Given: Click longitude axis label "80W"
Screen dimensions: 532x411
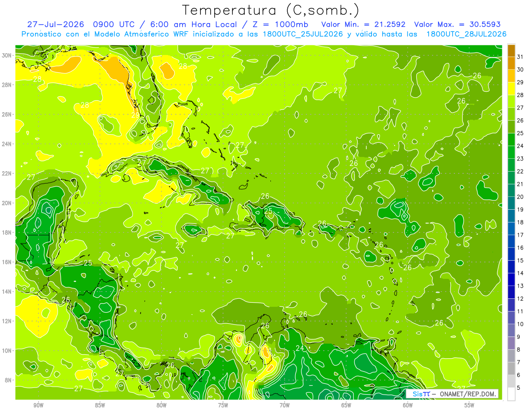Looking at the screenshot, I should (161, 405).
